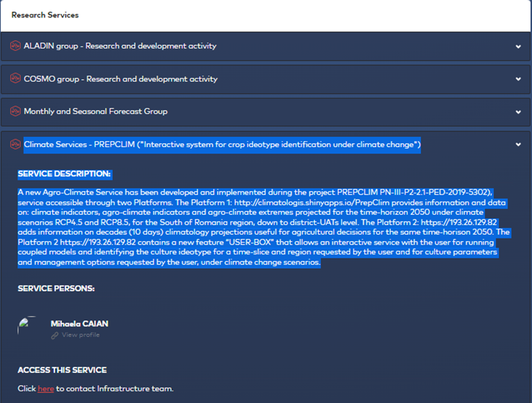Expand the ALADIN group chevron arrow
The image size is (532, 403).
click(x=518, y=47)
